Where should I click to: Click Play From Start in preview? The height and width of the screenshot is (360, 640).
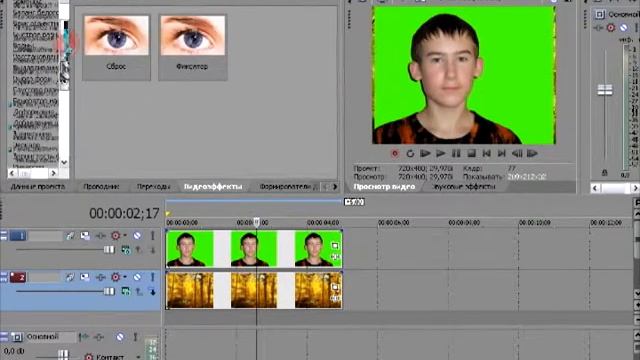pyautogui.click(x=425, y=153)
